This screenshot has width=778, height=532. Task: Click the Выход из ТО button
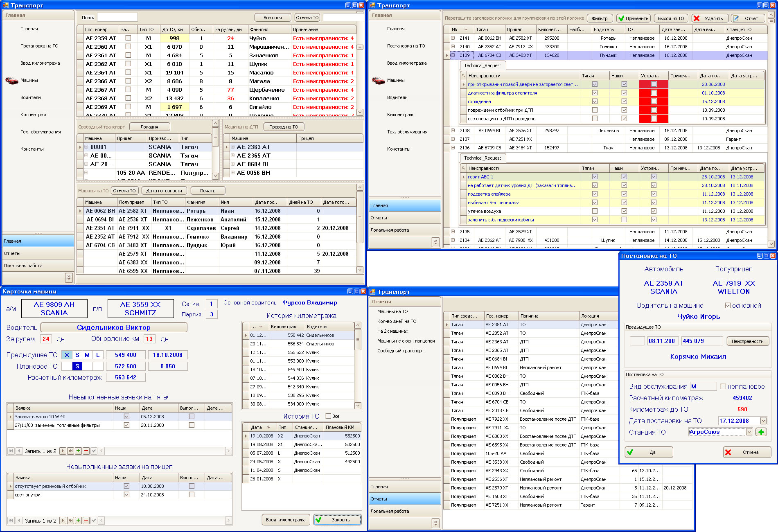click(670, 18)
